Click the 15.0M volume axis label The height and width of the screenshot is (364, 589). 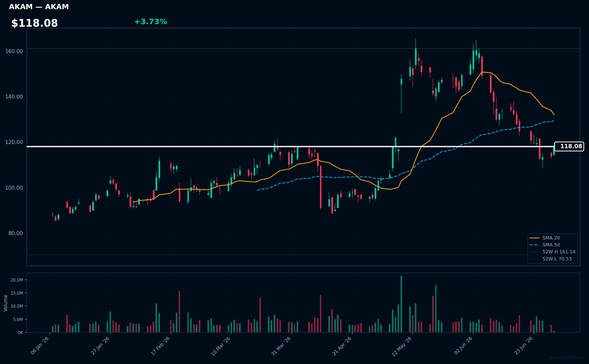(17, 293)
